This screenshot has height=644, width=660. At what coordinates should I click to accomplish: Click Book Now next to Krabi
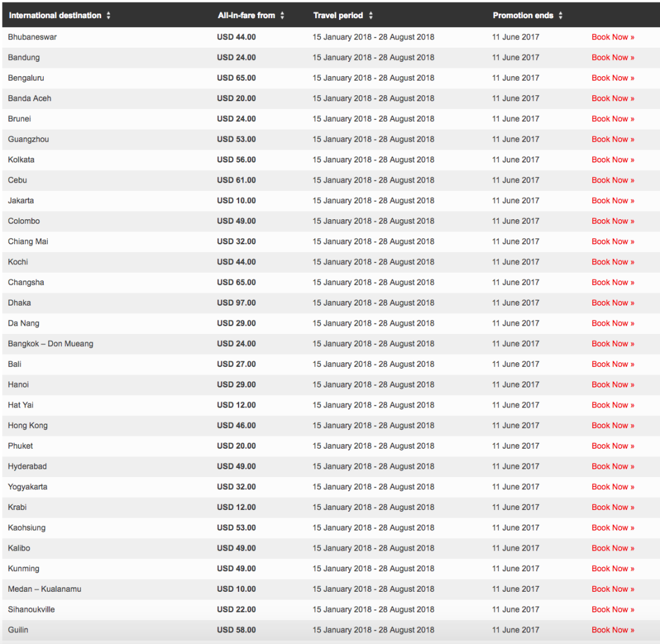point(612,507)
